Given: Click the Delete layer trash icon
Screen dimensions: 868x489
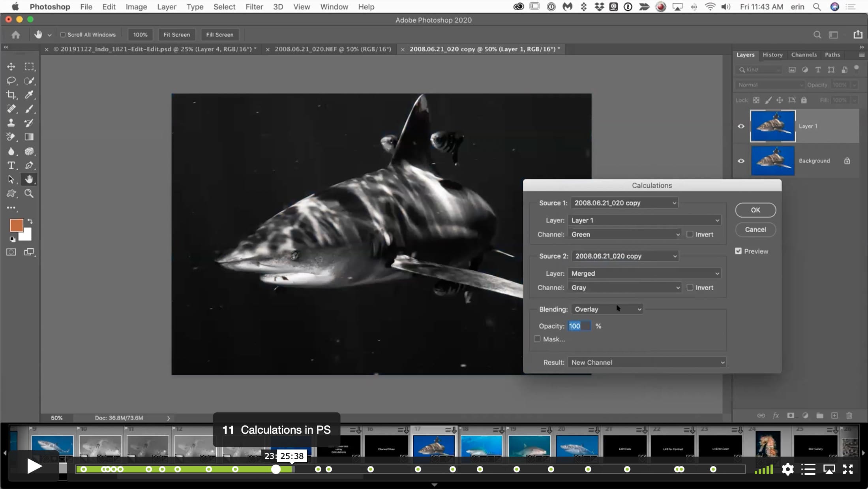Looking at the screenshot, I should (849, 416).
